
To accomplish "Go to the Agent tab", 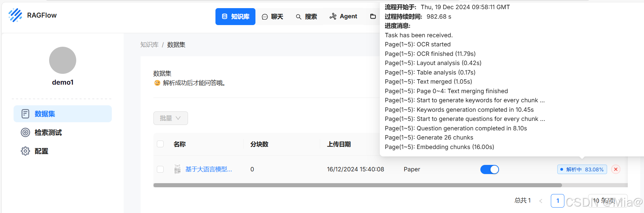I will pos(343,16).
